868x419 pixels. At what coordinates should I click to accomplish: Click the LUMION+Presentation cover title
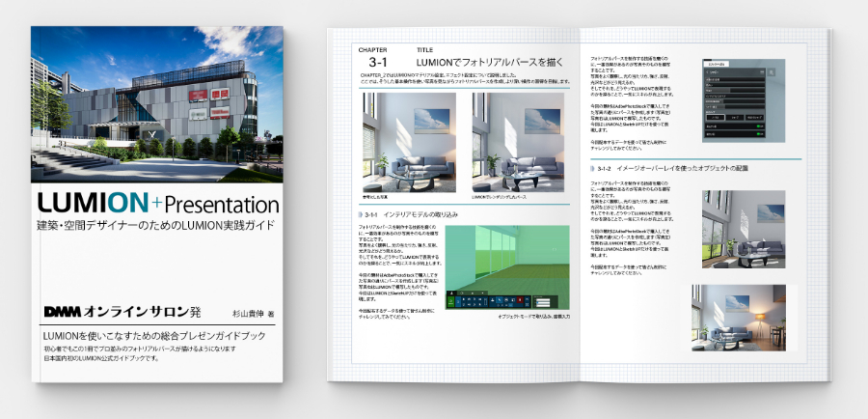[x=158, y=204]
